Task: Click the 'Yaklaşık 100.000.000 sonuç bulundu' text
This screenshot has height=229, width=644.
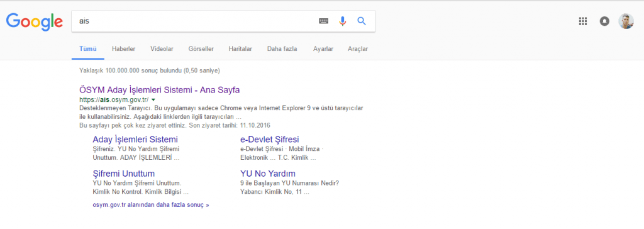Action: 130,70
